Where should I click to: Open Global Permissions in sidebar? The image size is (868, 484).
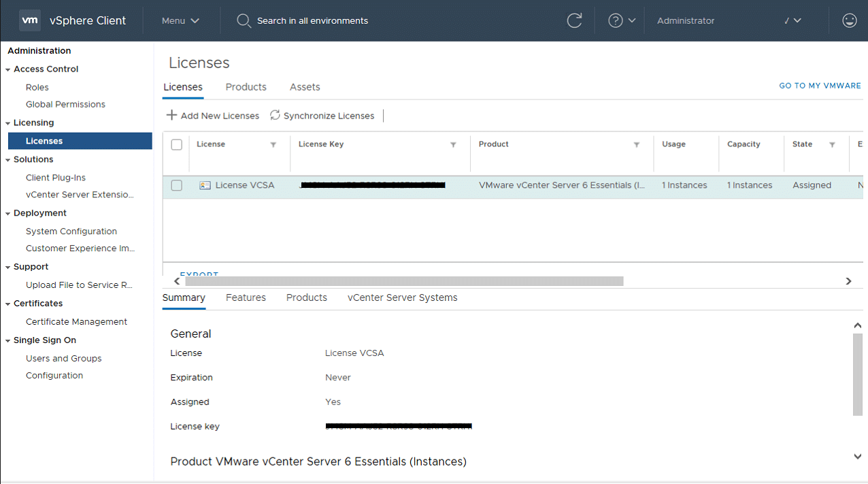tap(65, 104)
